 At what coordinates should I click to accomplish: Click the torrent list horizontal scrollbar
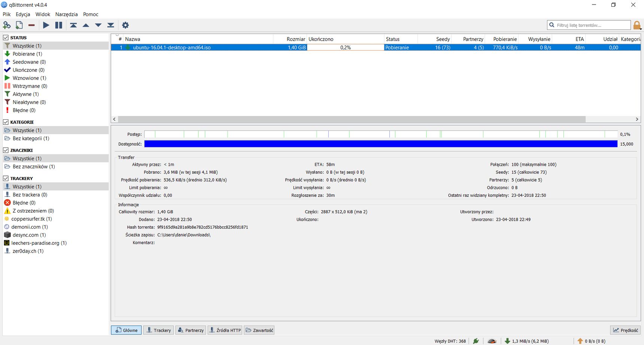[x=352, y=119]
